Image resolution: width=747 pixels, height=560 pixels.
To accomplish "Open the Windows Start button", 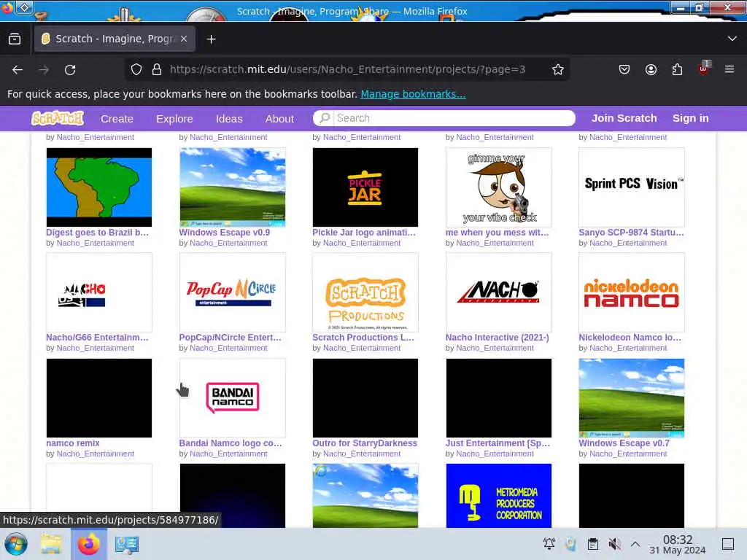I will (x=16, y=544).
